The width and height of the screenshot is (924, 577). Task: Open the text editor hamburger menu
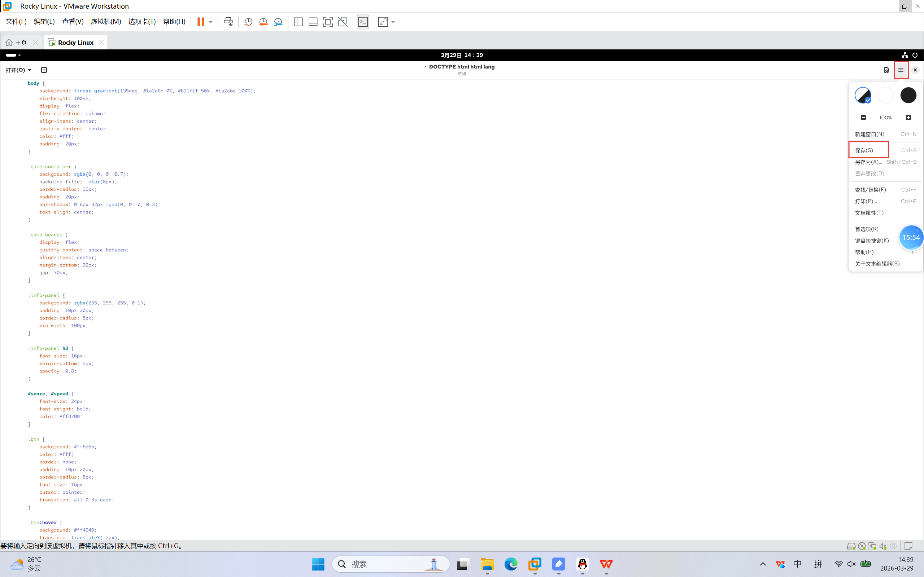[x=901, y=70]
